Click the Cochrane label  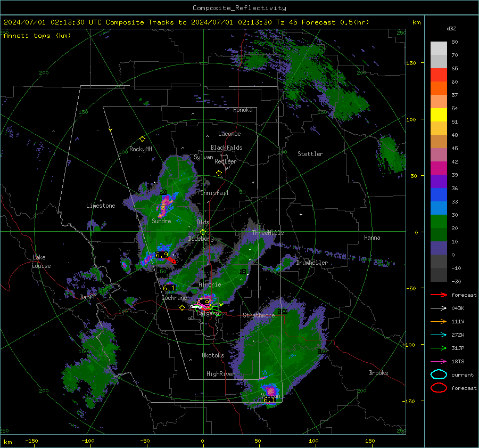point(174,298)
